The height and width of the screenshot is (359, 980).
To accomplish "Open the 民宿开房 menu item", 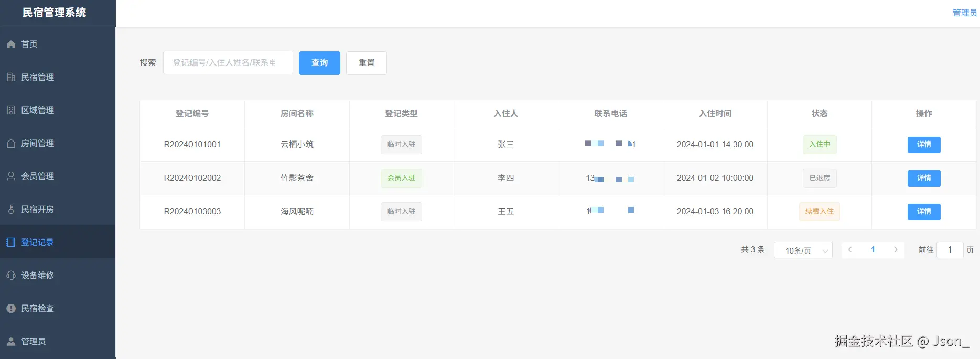I will [58, 209].
